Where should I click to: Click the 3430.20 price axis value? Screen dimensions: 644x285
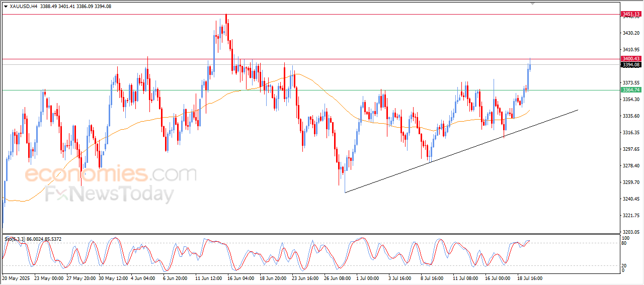(631, 33)
